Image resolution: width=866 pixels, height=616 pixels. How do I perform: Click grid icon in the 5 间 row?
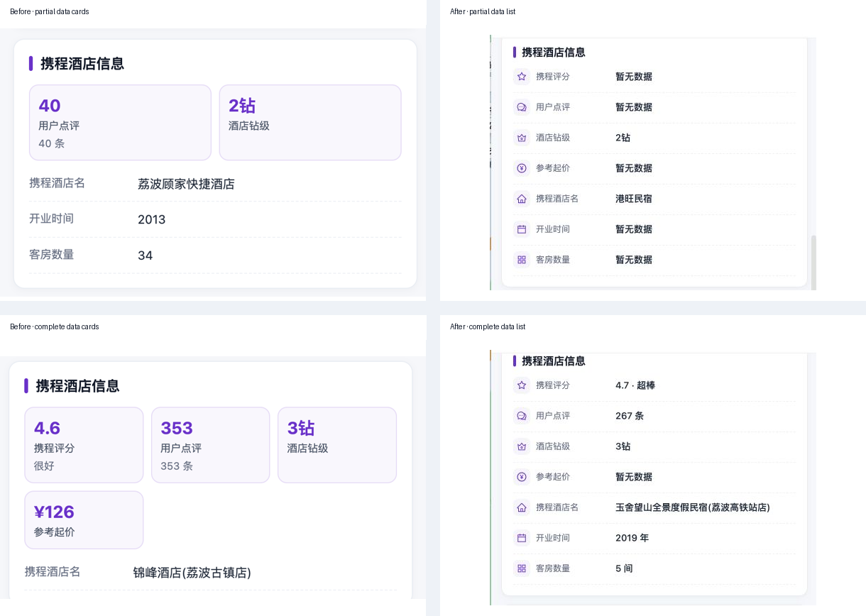pyautogui.click(x=522, y=568)
